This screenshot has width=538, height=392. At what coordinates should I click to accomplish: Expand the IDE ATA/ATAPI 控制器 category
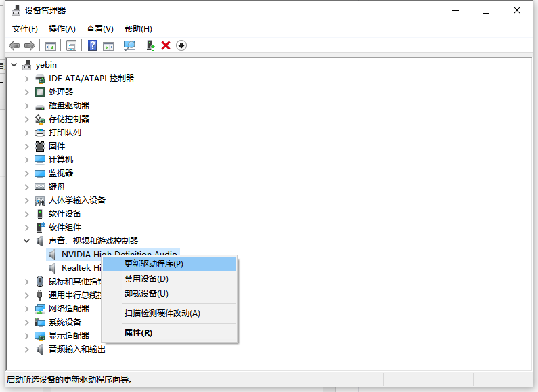point(27,79)
